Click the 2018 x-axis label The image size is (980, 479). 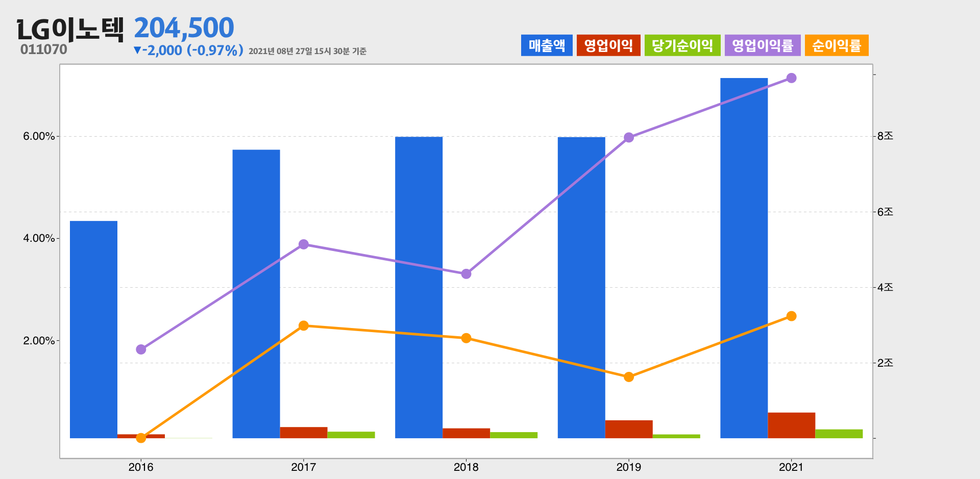pos(466,467)
